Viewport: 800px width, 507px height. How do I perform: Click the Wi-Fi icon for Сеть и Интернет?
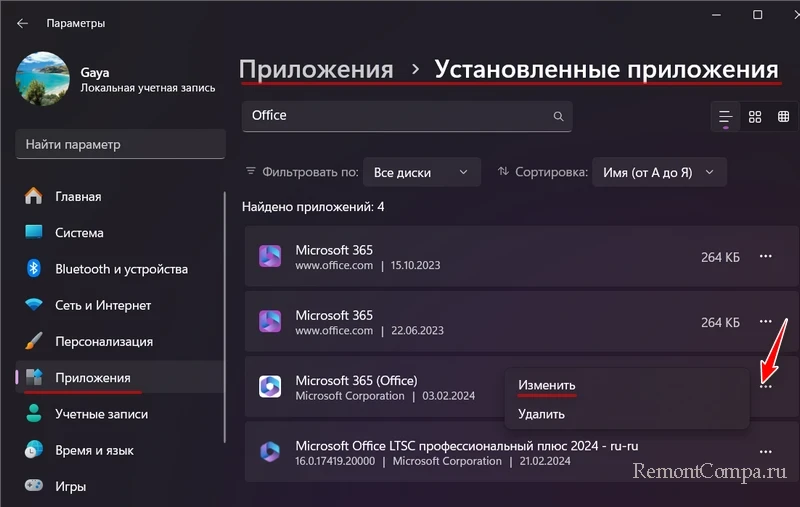point(34,305)
